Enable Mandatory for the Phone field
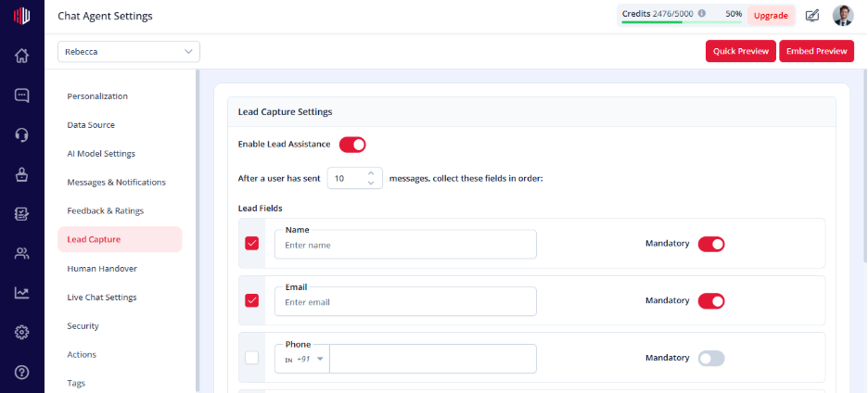868x393 pixels. tap(711, 359)
